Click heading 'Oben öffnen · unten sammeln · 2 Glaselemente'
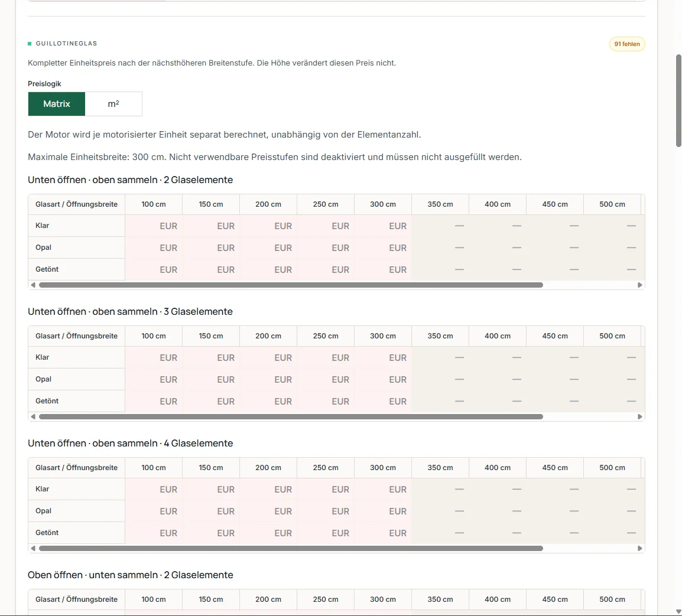This screenshot has height=616, width=682. coord(131,575)
